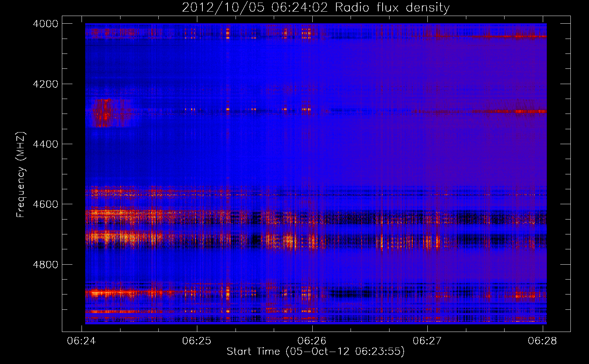Select the 4600 frequency axis label
This screenshot has width=589, height=364.
[46, 204]
